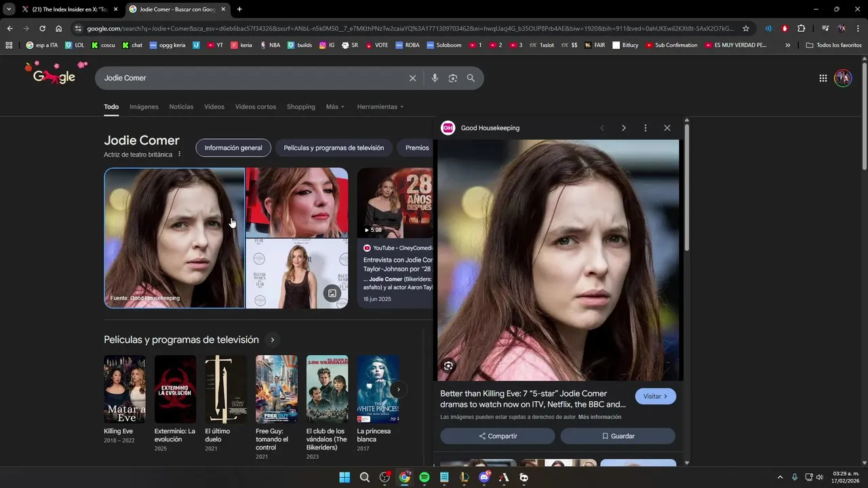The height and width of the screenshot is (488, 868).
Task: Open Google Lens image search
Action: point(453,78)
